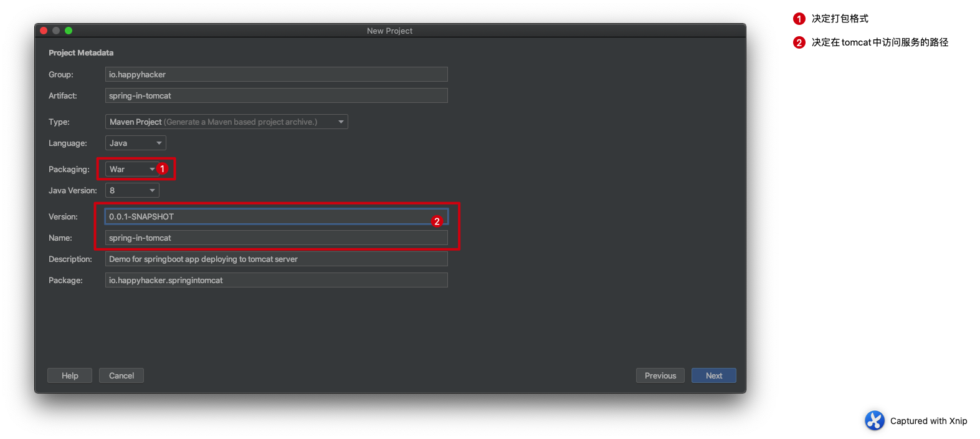This screenshot has height=439, width=980.
Task: Click the Packaging: label
Action: (x=69, y=170)
